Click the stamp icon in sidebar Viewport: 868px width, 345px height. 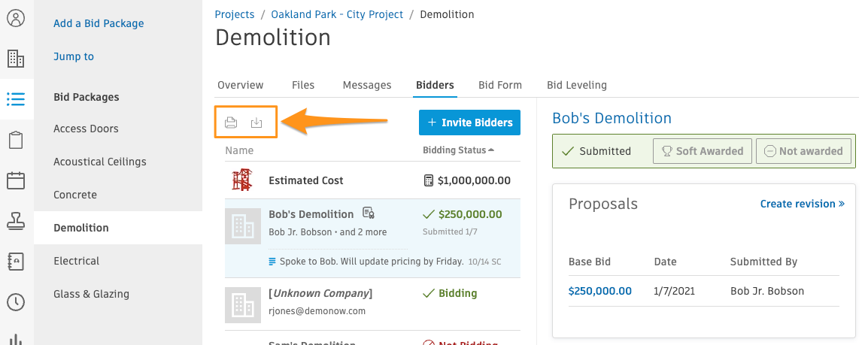pyautogui.click(x=16, y=221)
